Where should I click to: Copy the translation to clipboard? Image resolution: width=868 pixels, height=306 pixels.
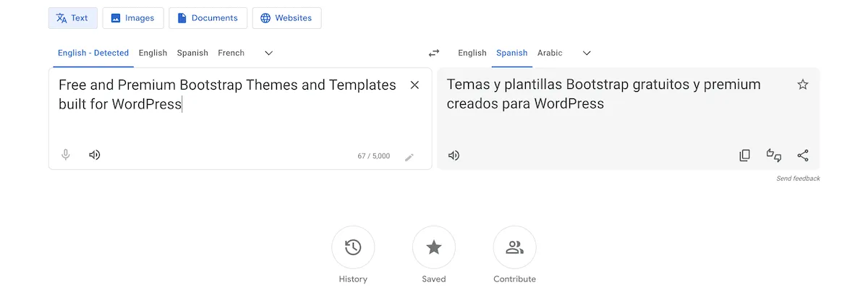[x=744, y=156]
